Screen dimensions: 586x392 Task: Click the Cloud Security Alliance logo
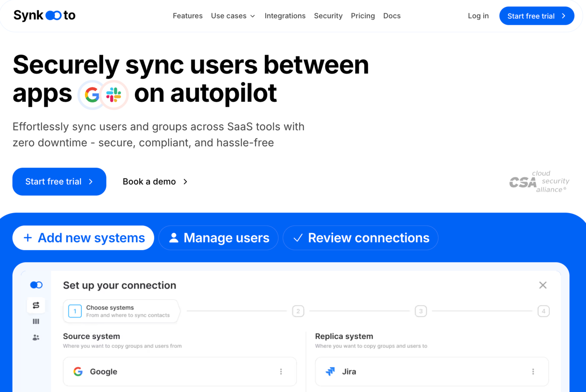click(539, 182)
